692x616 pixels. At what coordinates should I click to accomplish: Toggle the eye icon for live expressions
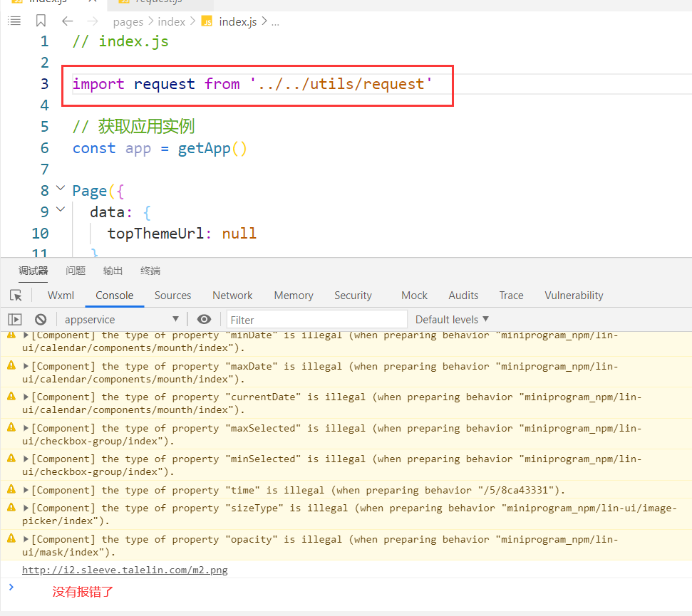[x=205, y=319]
